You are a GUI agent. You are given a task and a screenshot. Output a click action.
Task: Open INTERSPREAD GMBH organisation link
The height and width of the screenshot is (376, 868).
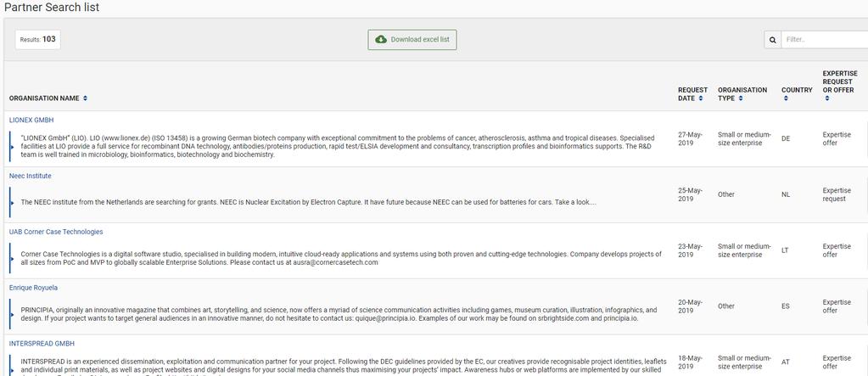(x=42, y=344)
